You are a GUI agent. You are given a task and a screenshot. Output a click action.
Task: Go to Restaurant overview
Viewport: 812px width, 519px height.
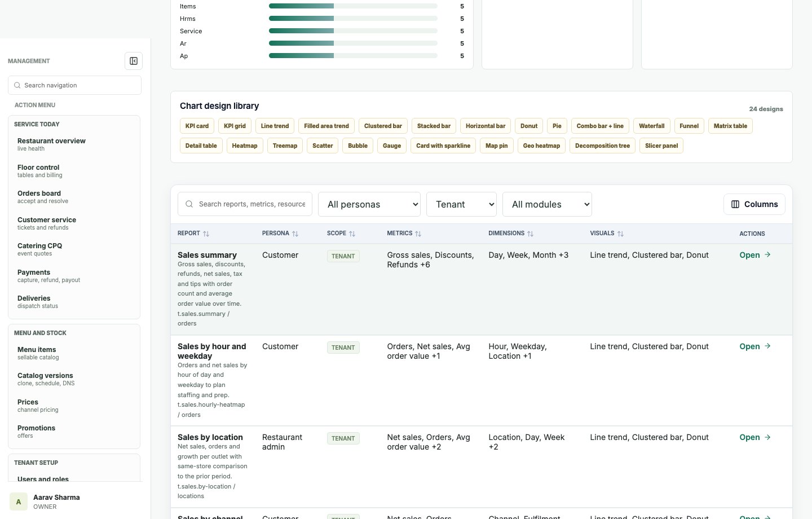[74, 144]
